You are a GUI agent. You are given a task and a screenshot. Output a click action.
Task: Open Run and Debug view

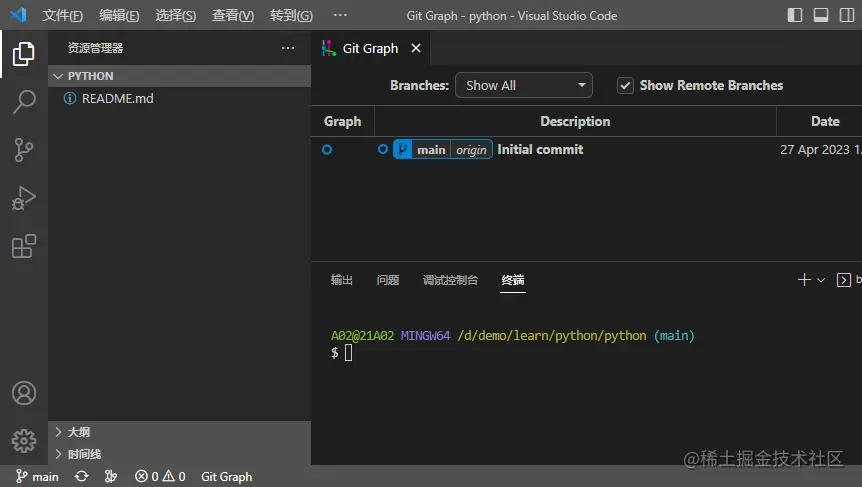coord(24,198)
